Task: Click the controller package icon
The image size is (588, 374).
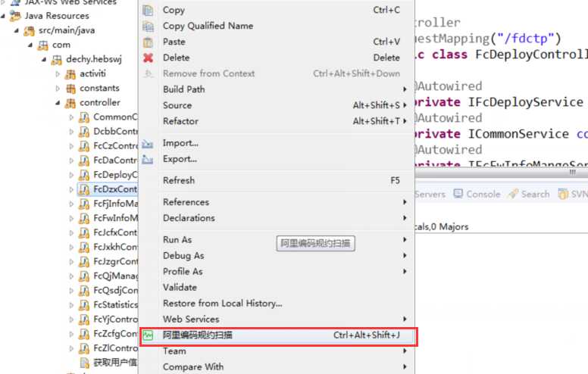Action: pyautogui.click(x=70, y=103)
